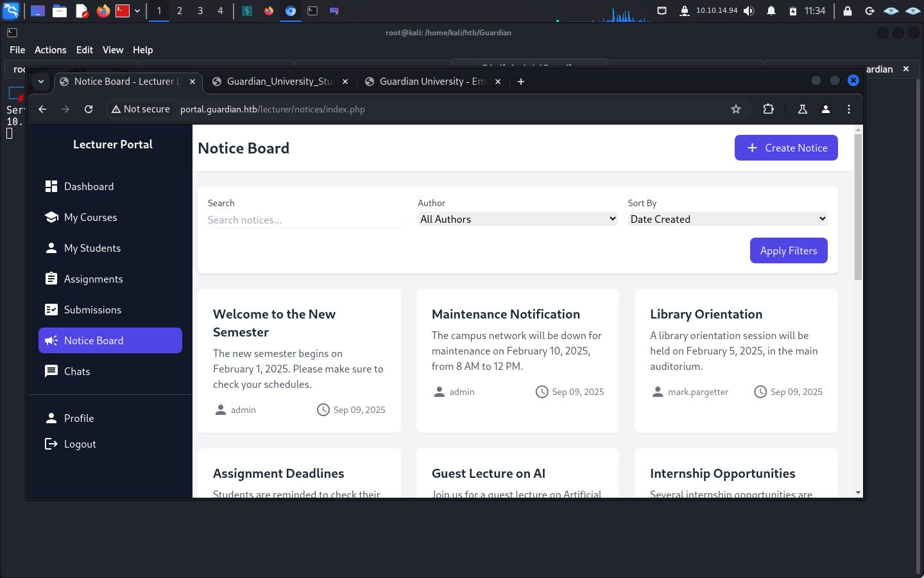Click the notice page vertical scrollbar
Viewport: 924px width, 578px height.
(858, 207)
